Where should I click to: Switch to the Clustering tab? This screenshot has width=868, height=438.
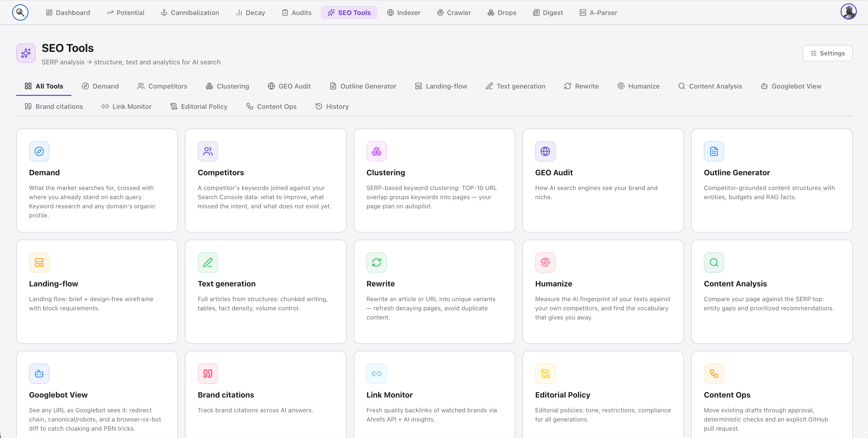pos(227,86)
